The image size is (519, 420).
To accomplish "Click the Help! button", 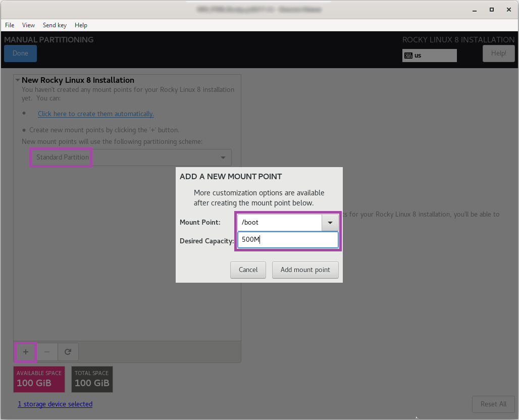I will pyautogui.click(x=498, y=54).
